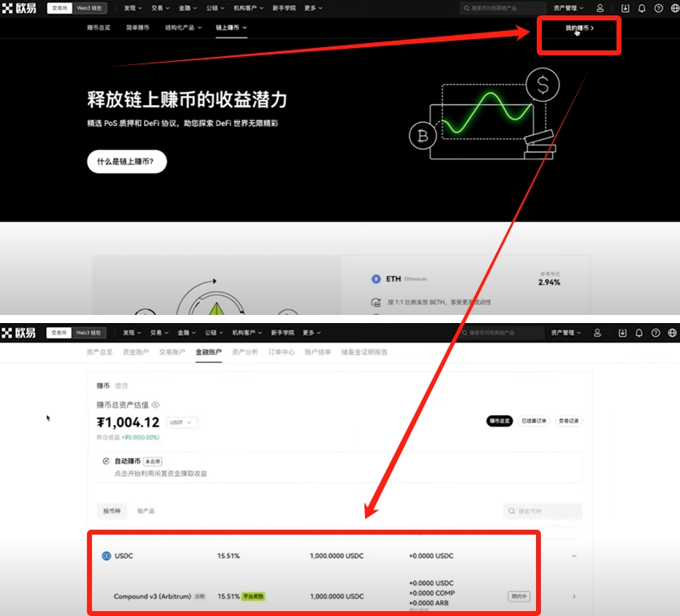Open 公链 dropdown in upper header
Screen dimensions: 680x616
pyautogui.click(x=215, y=8)
